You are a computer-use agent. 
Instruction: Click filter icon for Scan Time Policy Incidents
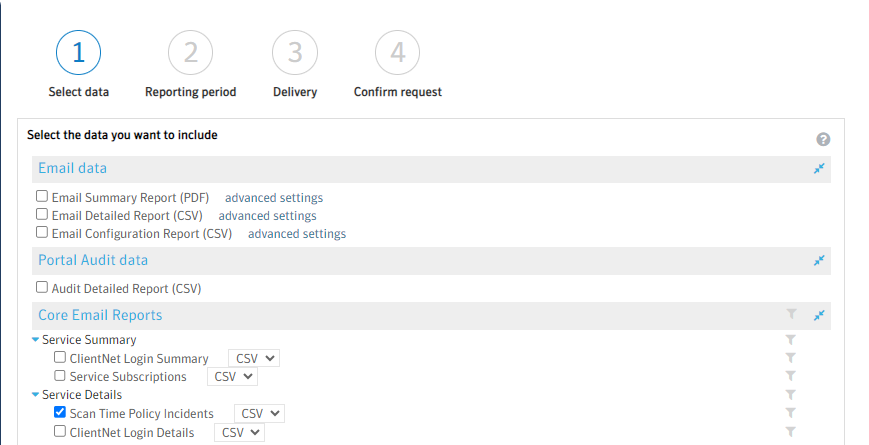(790, 413)
